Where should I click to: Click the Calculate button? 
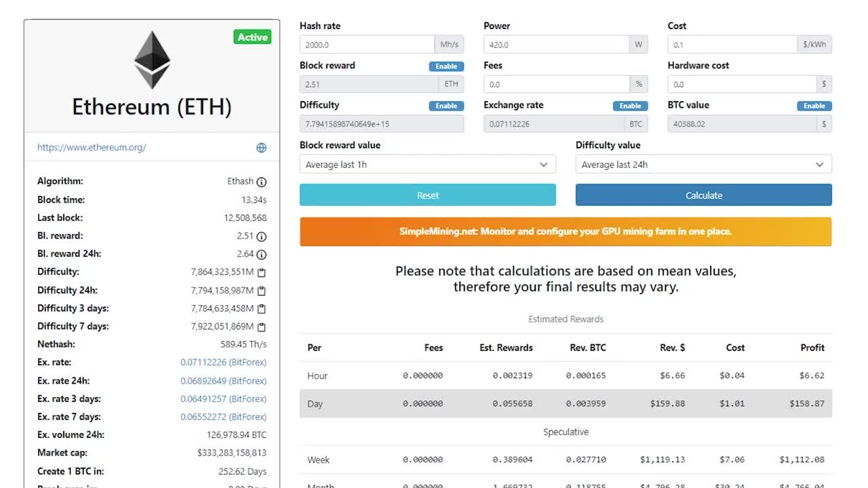coord(704,195)
